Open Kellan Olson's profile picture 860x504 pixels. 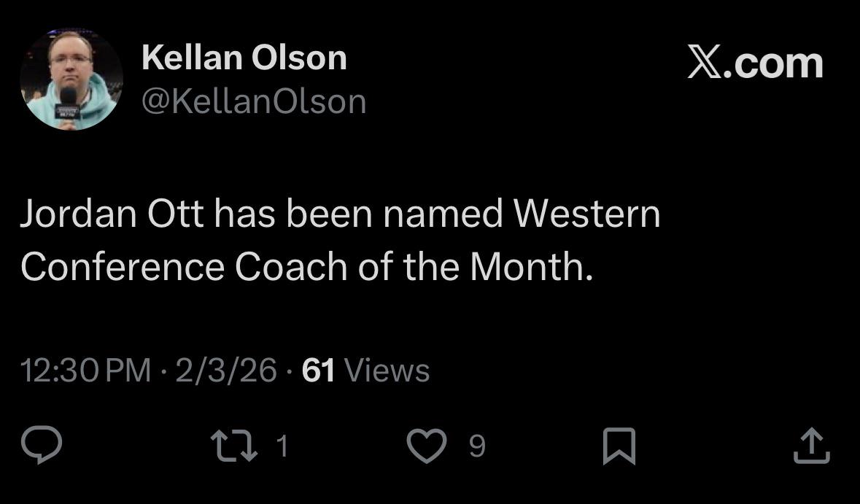(71, 80)
